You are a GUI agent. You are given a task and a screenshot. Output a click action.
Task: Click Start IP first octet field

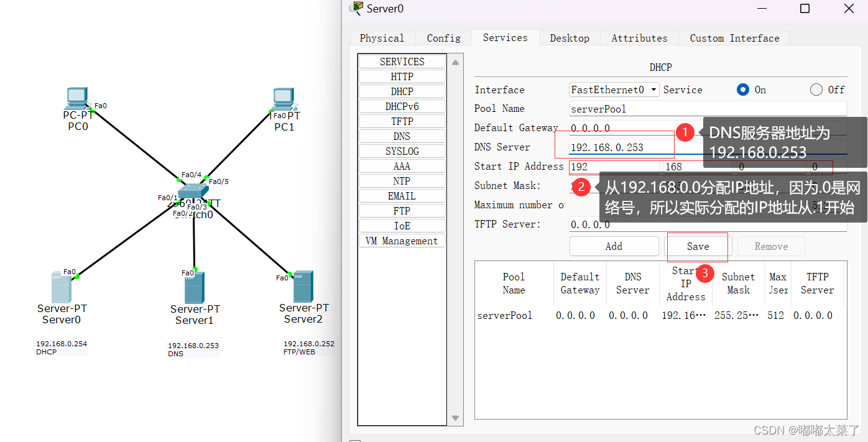click(614, 167)
